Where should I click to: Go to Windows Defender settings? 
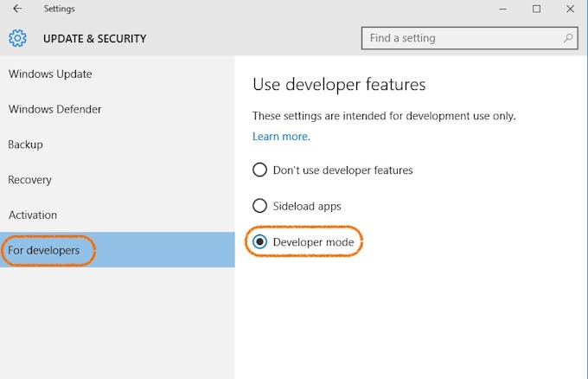pyautogui.click(x=54, y=110)
